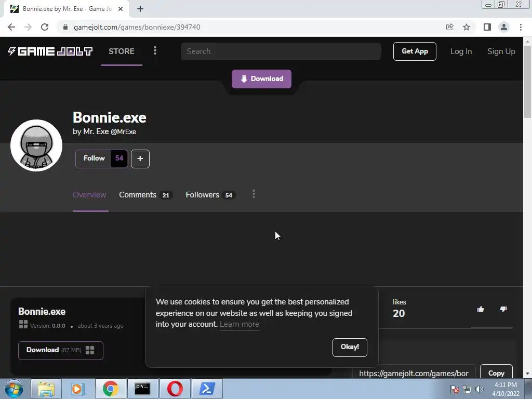
Task: Click the thumbs-up like icon
Action: [x=481, y=309]
